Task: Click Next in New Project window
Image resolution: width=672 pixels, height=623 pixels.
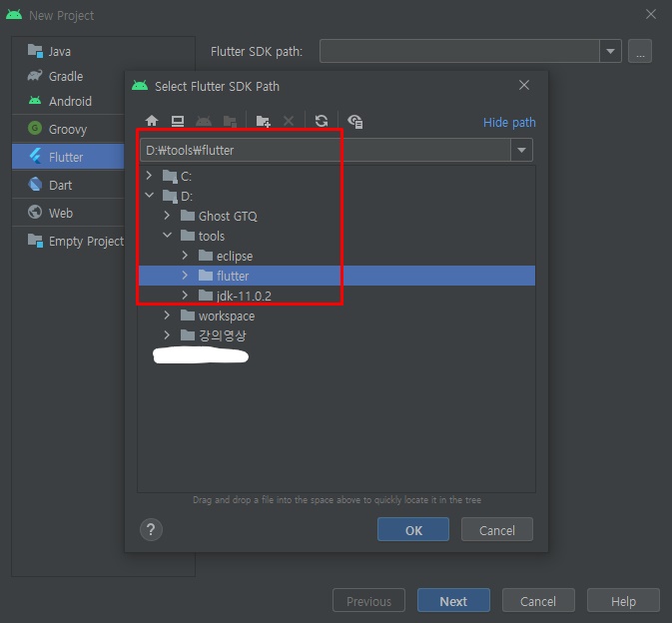Action: tap(453, 601)
